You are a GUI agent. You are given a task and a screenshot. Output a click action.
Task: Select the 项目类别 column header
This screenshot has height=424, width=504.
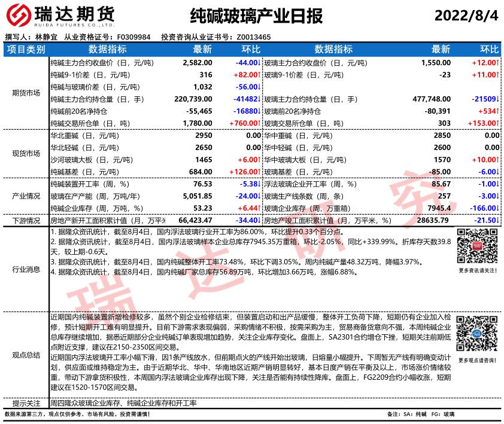(x=26, y=49)
